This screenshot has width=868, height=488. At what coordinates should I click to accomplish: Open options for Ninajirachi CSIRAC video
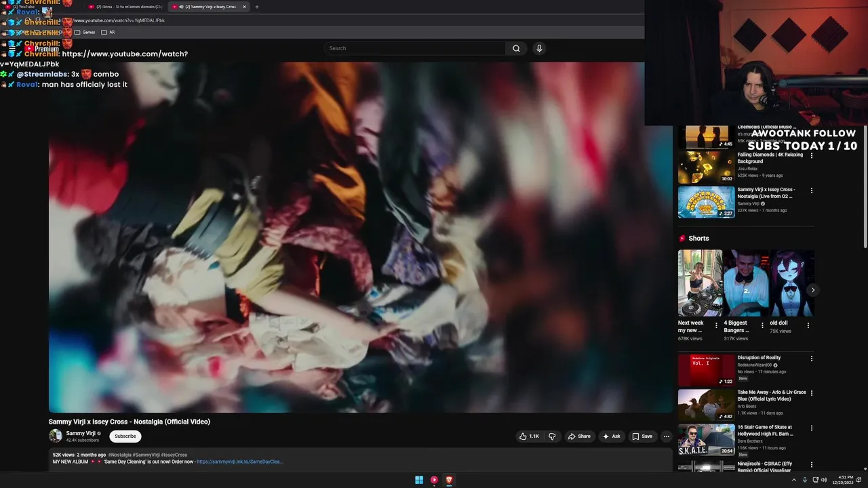click(812, 465)
